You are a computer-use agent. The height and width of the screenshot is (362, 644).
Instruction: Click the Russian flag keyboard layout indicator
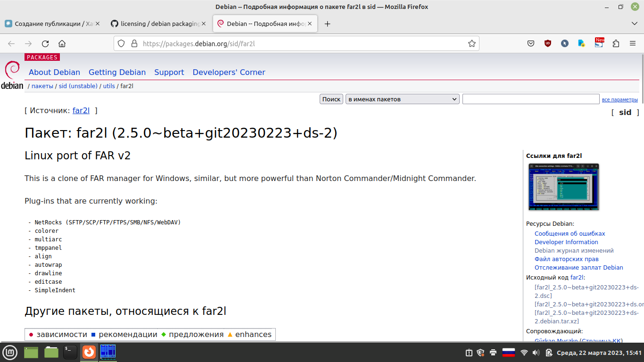(x=508, y=352)
